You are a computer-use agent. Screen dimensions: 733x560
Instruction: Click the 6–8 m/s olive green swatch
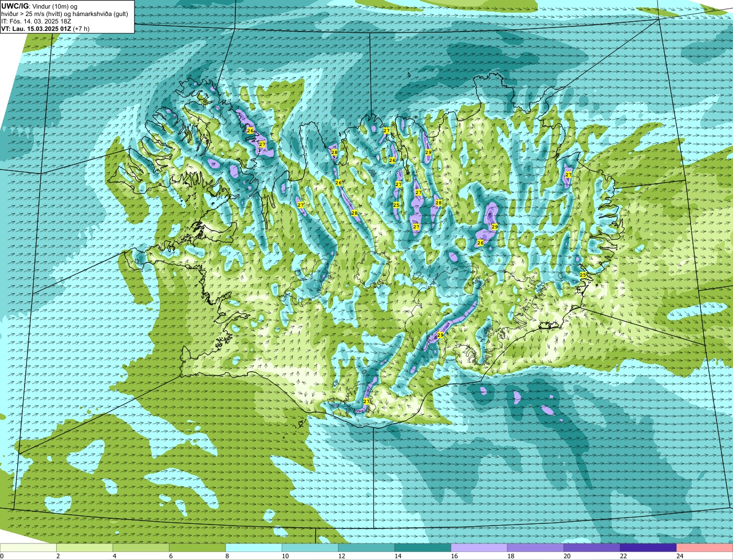click(198, 547)
